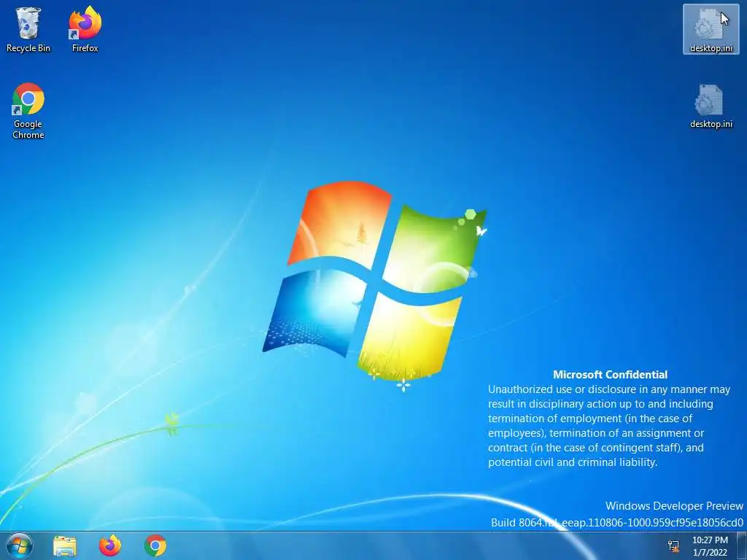Click the 'Recycle Bin' label text
This screenshot has height=560, width=747.
pos(28,48)
